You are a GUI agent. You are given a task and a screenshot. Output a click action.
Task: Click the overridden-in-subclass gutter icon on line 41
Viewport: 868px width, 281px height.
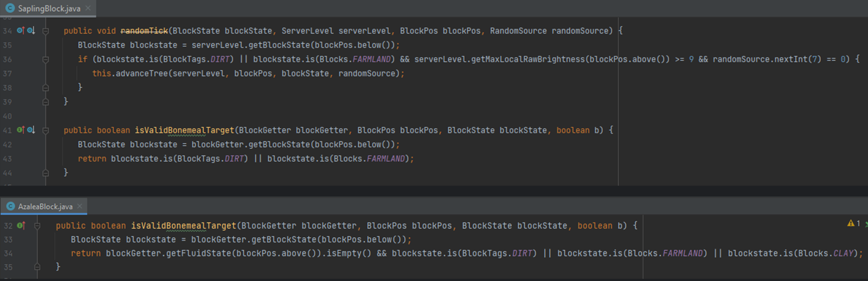click(31, 130)
